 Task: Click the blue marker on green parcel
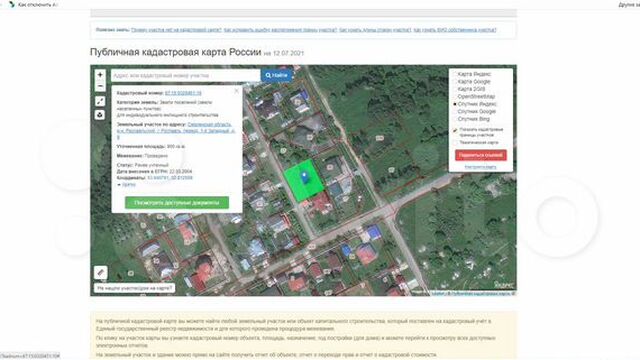point(304,178)
